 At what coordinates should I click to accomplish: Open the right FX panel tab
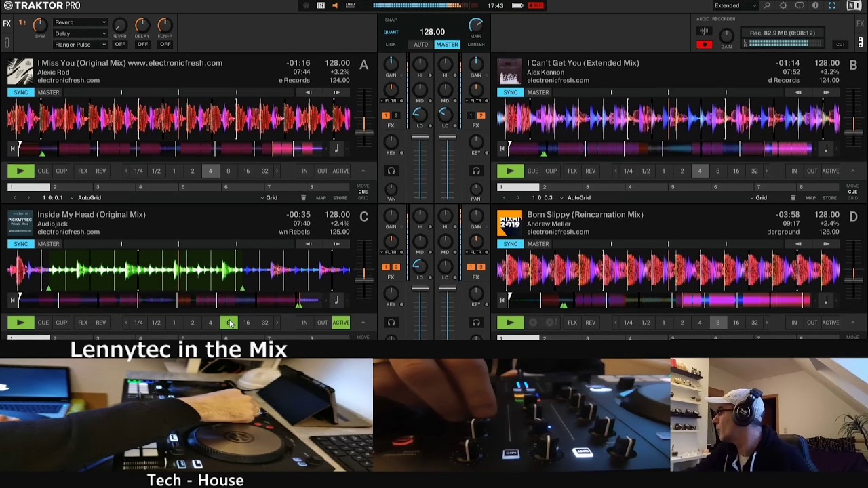click(x=861, y=24)
